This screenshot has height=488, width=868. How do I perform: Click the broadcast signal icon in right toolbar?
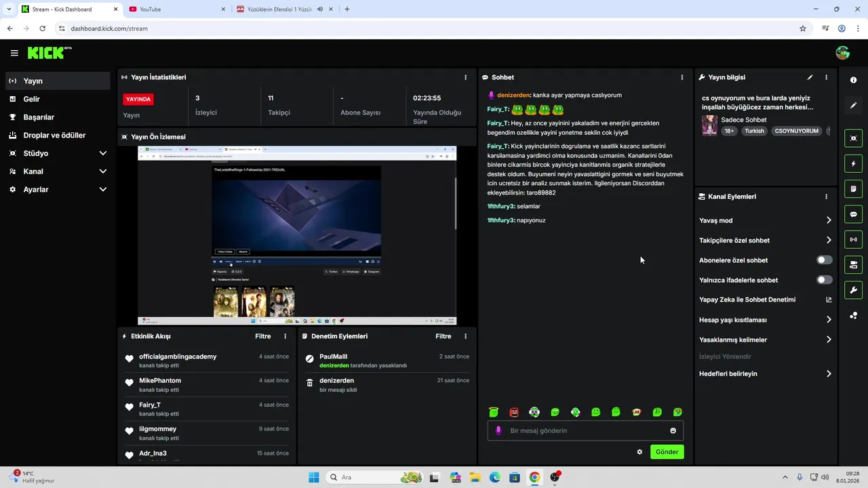(853, 239)
